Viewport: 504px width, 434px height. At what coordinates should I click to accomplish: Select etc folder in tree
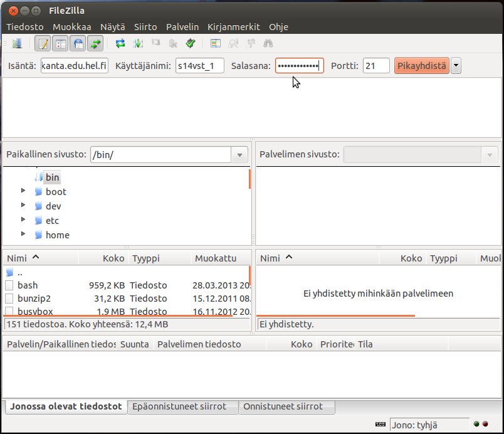(x=52, y=221)
